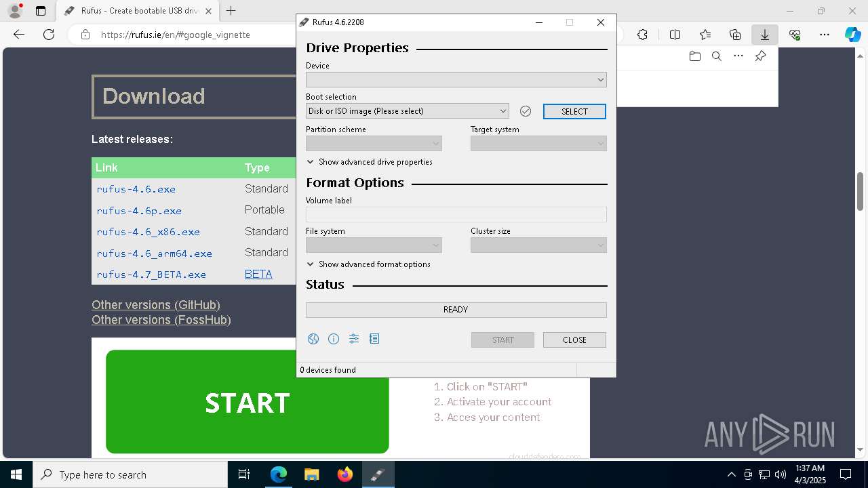Open Edge collections icon

pos(735,35)
